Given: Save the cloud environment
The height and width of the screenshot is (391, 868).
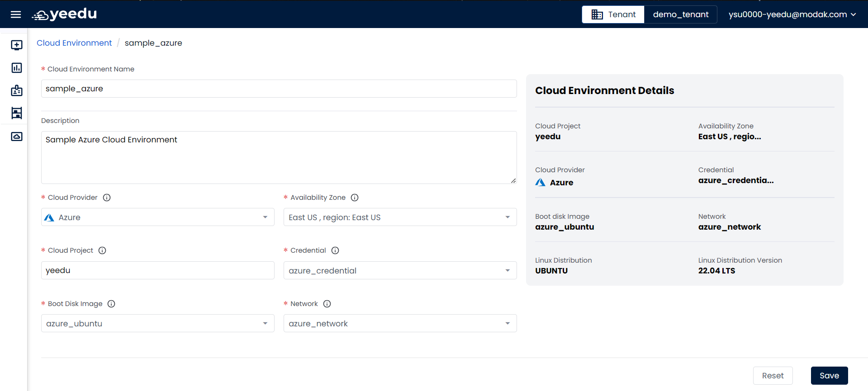Looking at the screenshot, I should (x=829, y=376).
